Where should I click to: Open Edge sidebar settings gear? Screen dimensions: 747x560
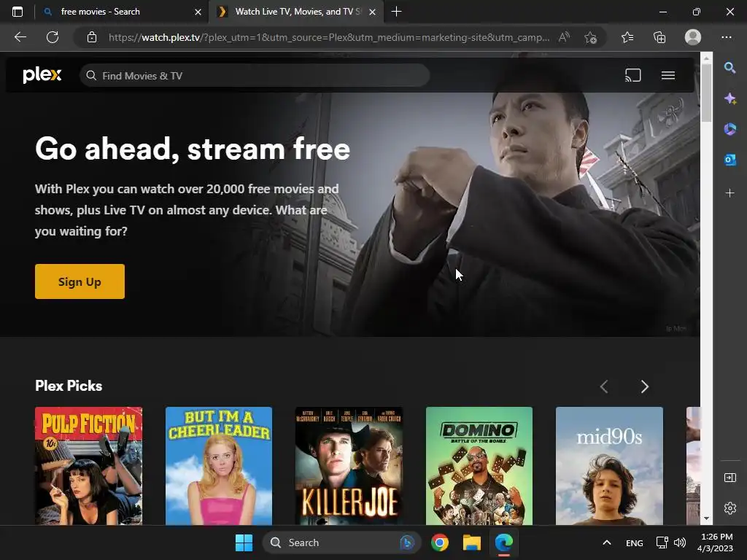click(x=729, y=508)
